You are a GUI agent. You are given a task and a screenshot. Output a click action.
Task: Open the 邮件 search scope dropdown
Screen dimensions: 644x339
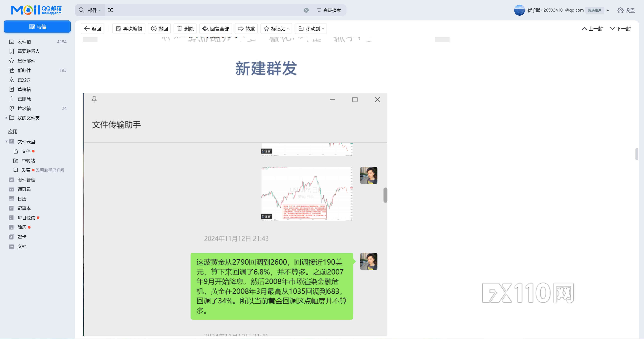tap(94, 10)
